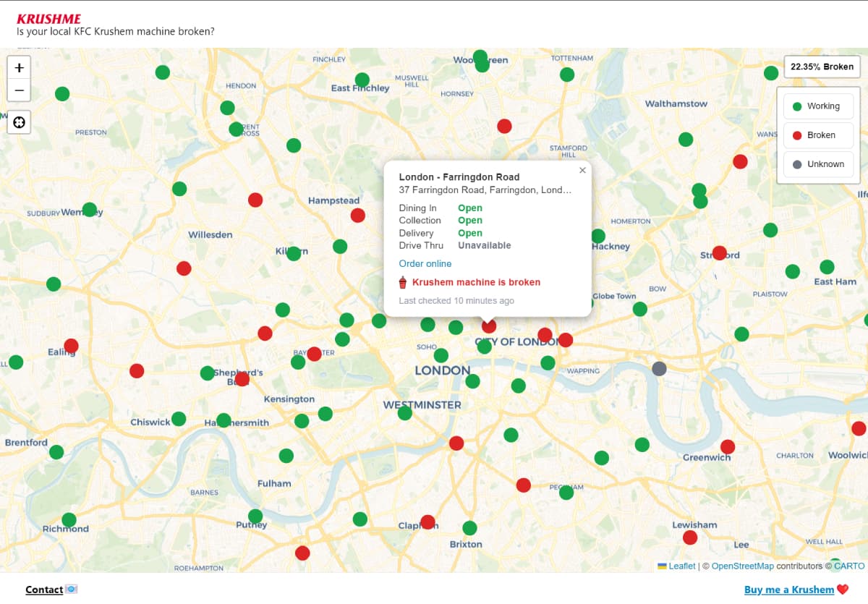Screen dimensions: 868x604
Task: Click the green marker near Brixton
Action: [x=469, y=528]
